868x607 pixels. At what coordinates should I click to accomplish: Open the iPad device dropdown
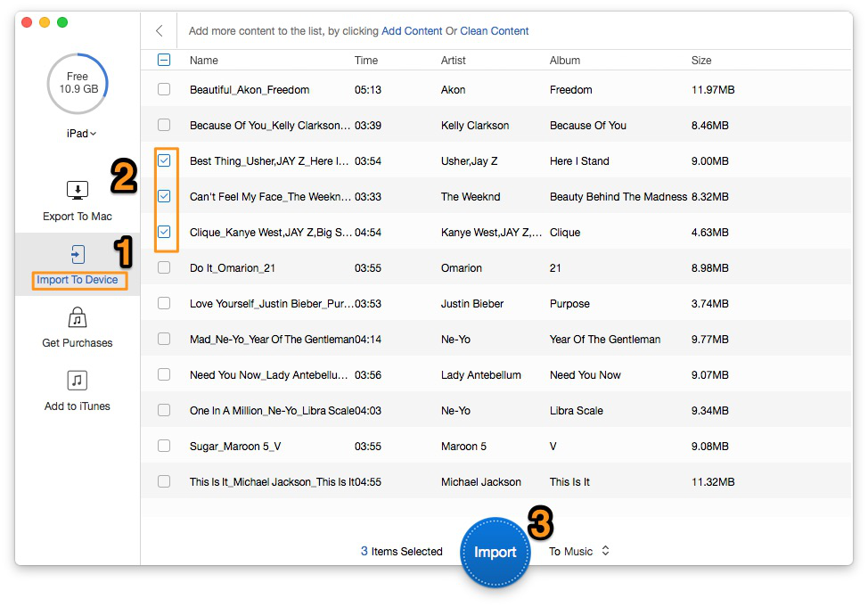click(x=81, y=134)
